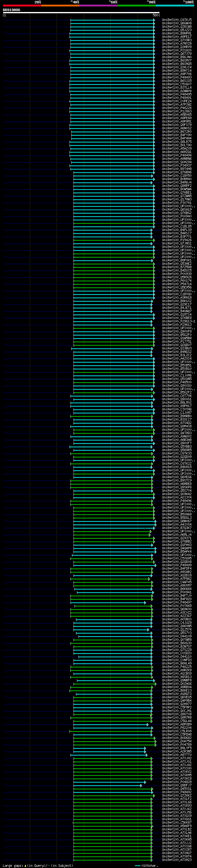This screenshot has width=197, height=868.
Task: Select hit label UniRef100_P48495
Action: tap(177, 94)
